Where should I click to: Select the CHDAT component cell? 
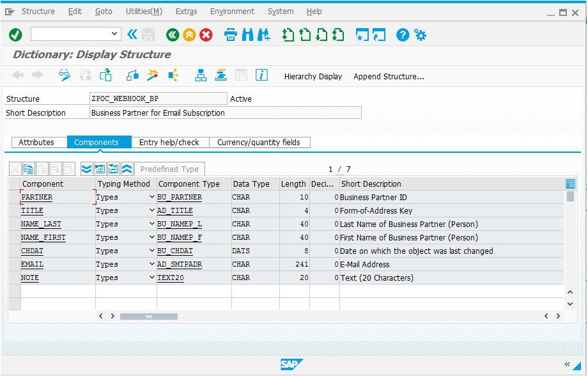click(x=58, y=251)
